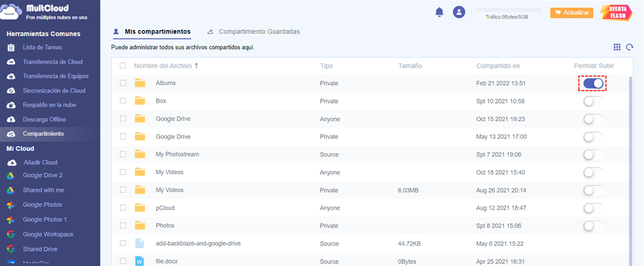Disable upload toggle for Albums
The height and width of the screenshot is (266, 644).
593,83
